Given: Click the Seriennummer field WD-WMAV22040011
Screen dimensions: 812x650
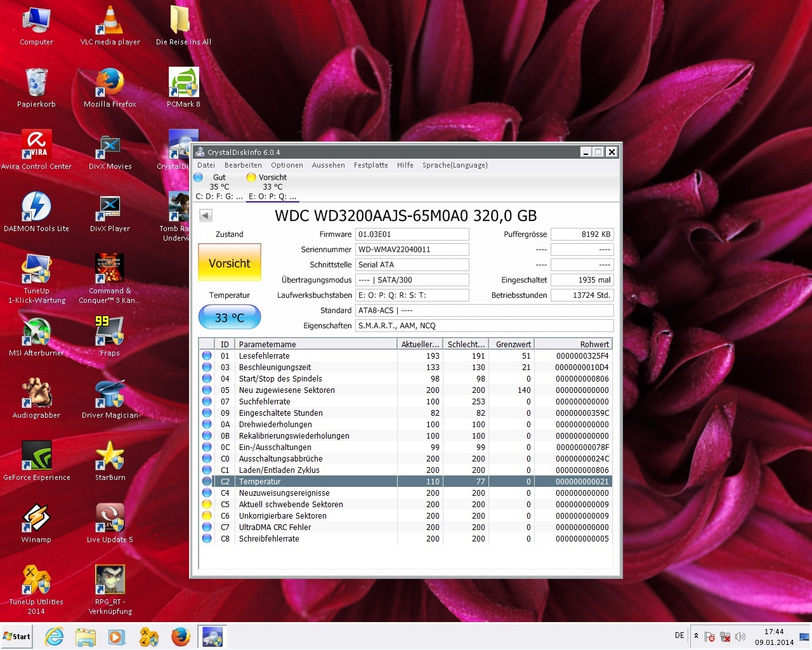Looking at the screenshot, I should pos(412,249).
